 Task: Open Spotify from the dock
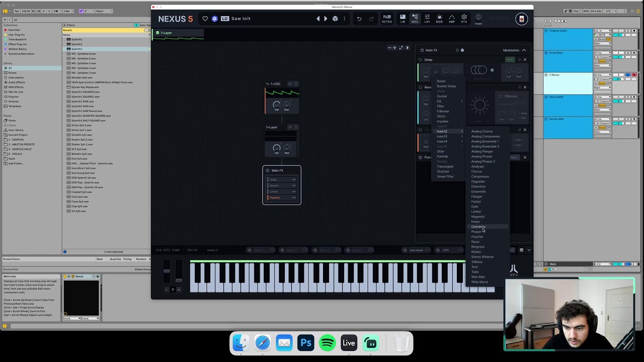pos(327,343)
